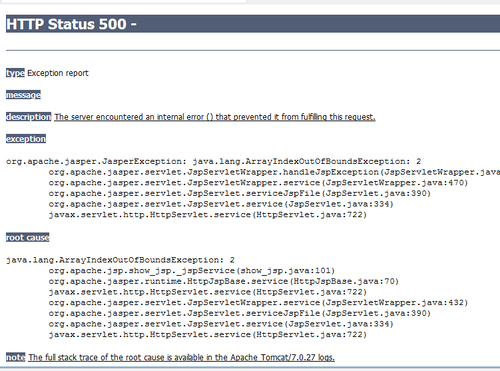Click the JspServletWrapper.java:470 trace line
Image resolution: width=500 pixels, height=371 pixels.
point(258,183)
